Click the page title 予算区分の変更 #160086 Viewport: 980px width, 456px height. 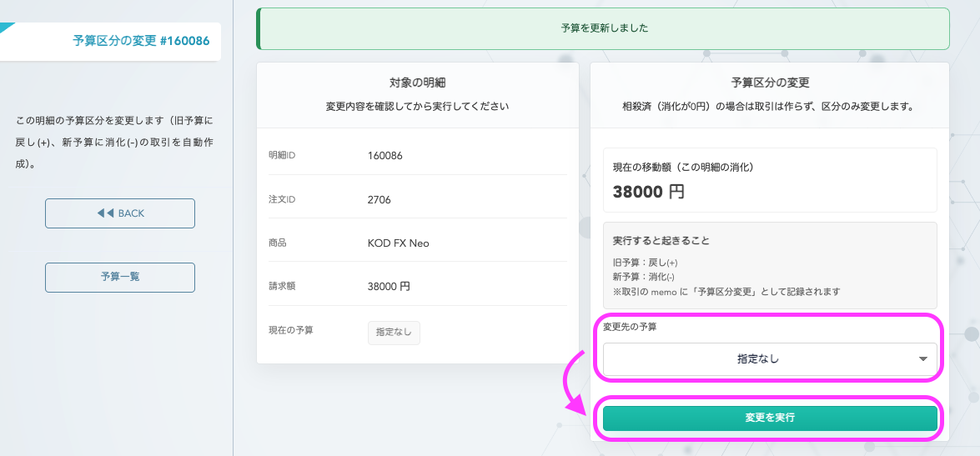point(140,40)
